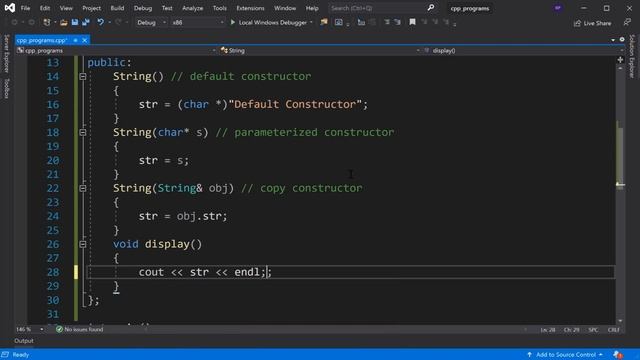Open the File menu

pyautogui.click(x=25, y=8)
